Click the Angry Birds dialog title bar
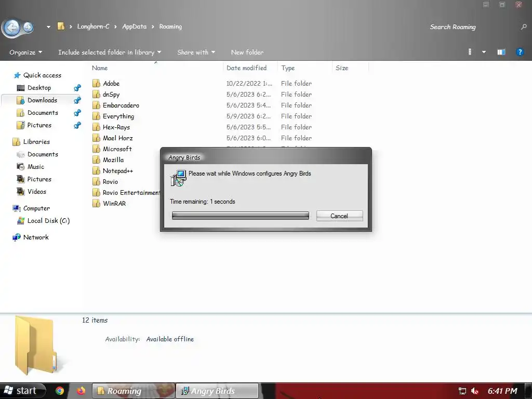Image resolution: width=532 pixels, height=399 pixels. coord(265,157)
